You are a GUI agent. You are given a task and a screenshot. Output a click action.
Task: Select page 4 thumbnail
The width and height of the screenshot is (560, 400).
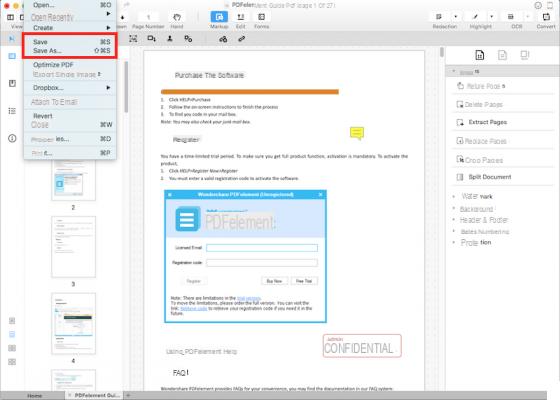pos(73,324)
